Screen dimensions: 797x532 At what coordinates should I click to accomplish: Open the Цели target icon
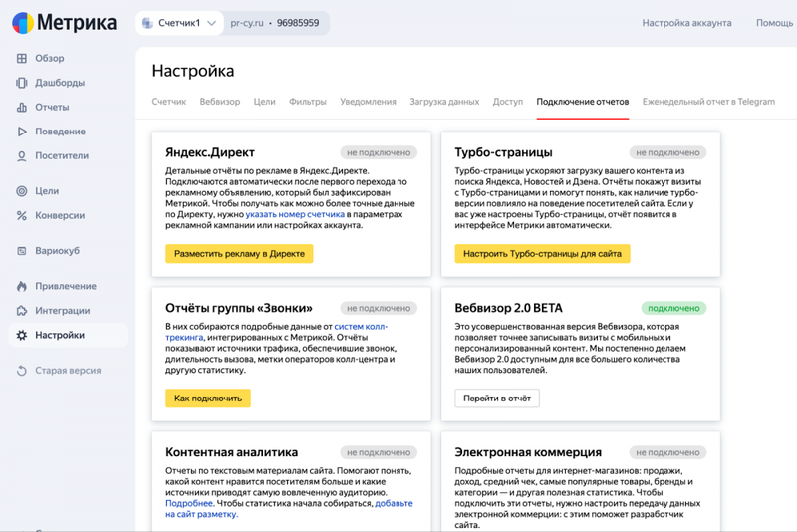(21, 191)
